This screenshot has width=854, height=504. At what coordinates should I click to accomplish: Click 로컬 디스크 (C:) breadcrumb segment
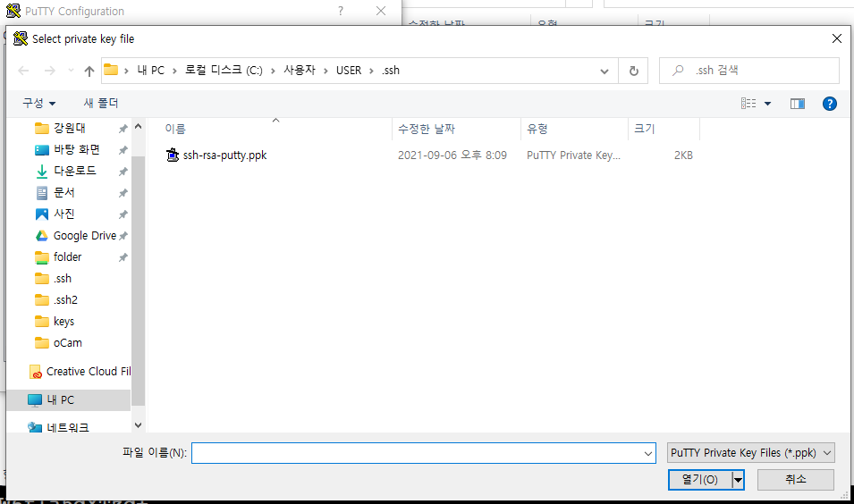(x=224, y=71)
